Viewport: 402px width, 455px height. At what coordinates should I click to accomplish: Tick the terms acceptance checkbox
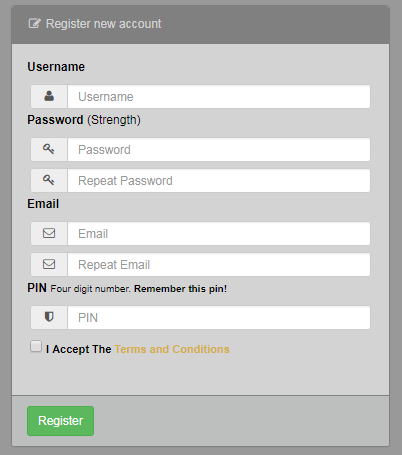36,346
